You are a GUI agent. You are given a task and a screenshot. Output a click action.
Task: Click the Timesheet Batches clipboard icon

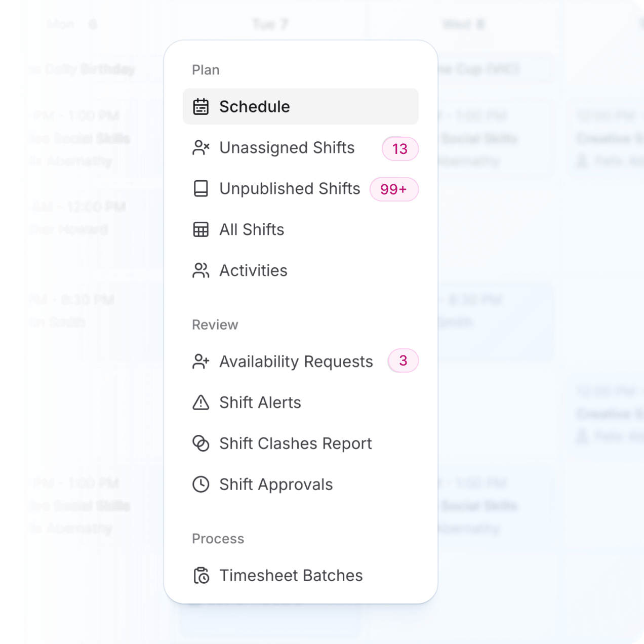(201, 576)
